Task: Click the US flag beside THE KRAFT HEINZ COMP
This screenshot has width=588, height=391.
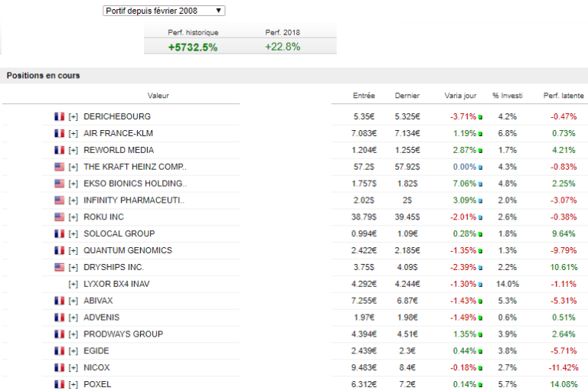Action: [59, 167]
